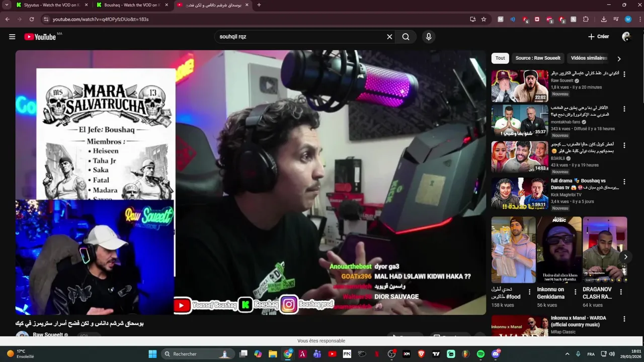
Task: Open the weather widget showing 17°C
Action: coord(20,354)
